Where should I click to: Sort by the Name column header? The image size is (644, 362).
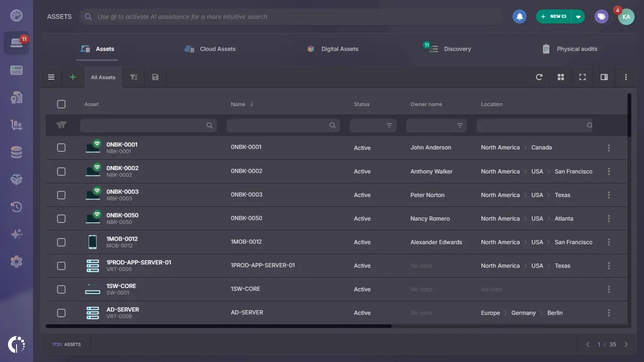pos(238,104)
